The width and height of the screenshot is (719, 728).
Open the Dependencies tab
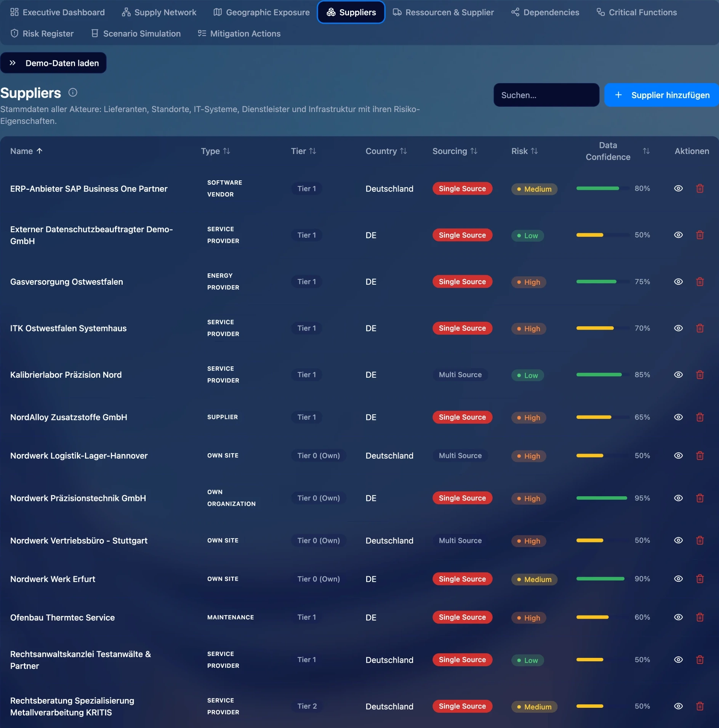[545, 12]
